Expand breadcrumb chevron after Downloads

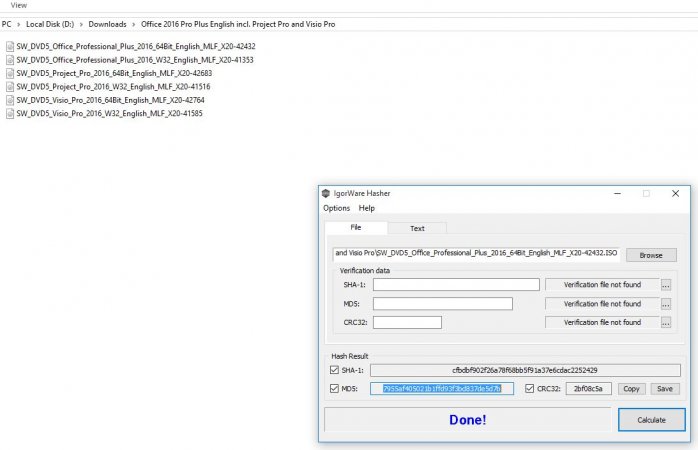pos(134,24)
